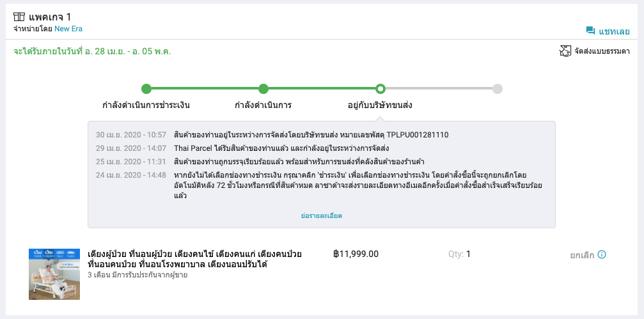Click the info icon next to ยกเลิก

pyautogui.click(x=602, y=254)
